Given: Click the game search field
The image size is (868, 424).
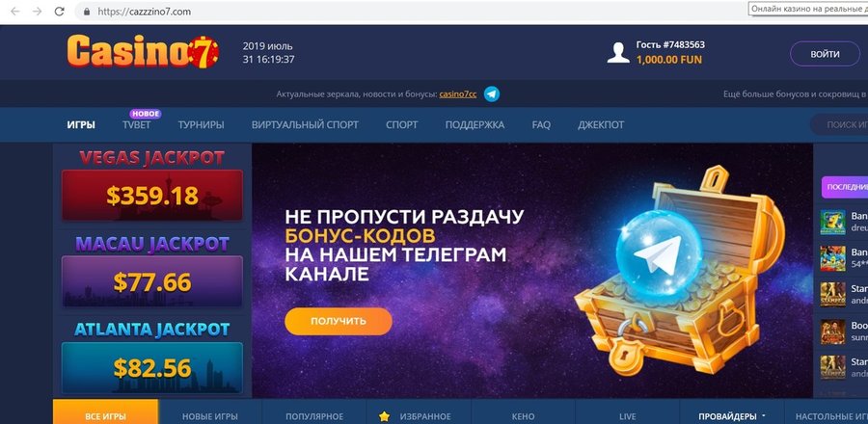Looking at the screenshot, I should [x=840, y=125].
